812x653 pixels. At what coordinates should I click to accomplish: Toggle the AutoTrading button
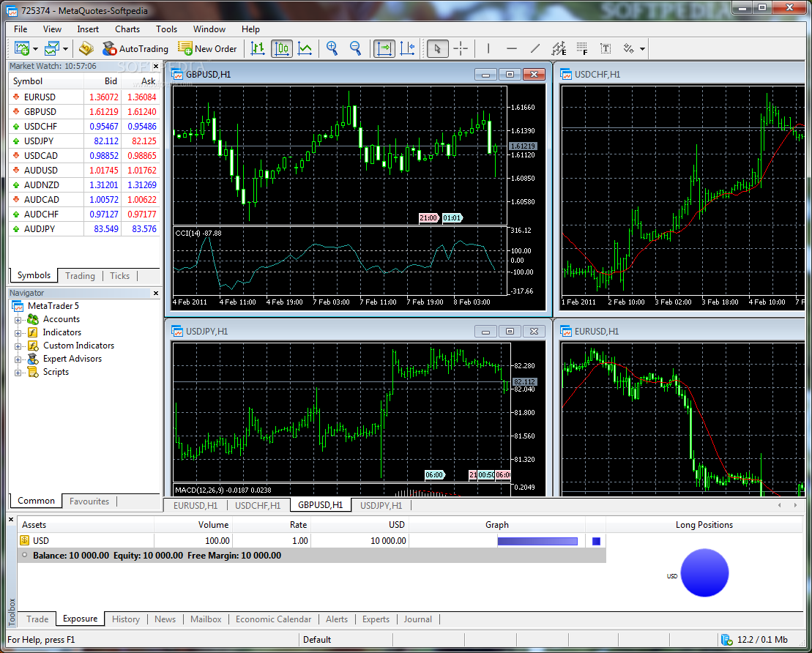(135, 48)
